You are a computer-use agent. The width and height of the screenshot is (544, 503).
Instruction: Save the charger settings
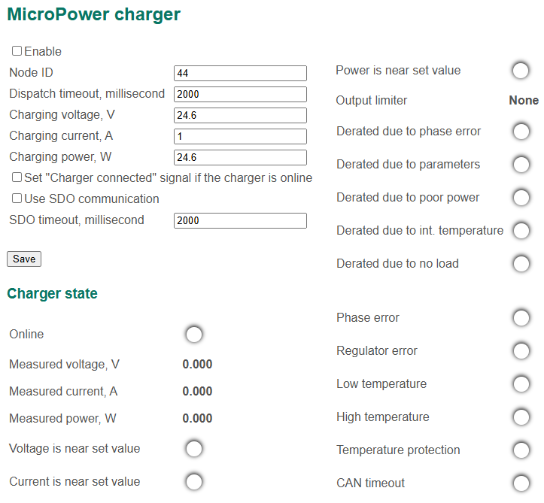pos(24,259)
